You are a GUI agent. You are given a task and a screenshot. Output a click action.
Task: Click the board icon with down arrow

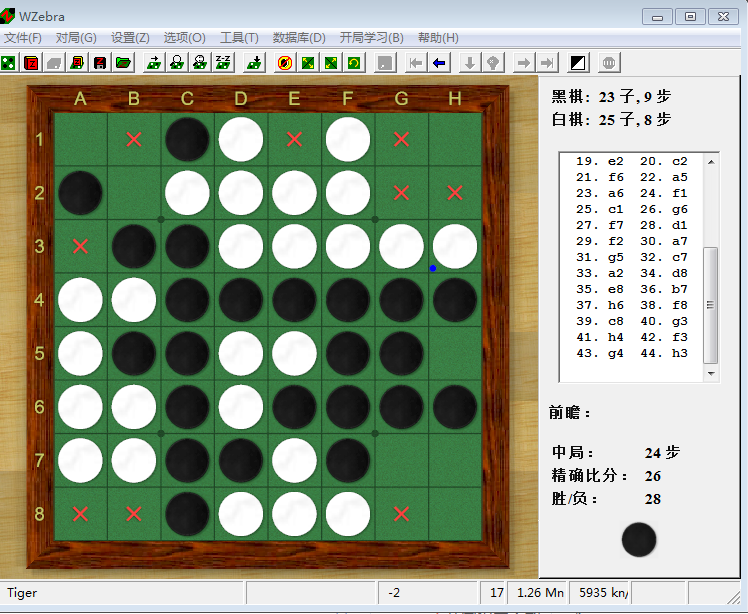tap(254, 62)
